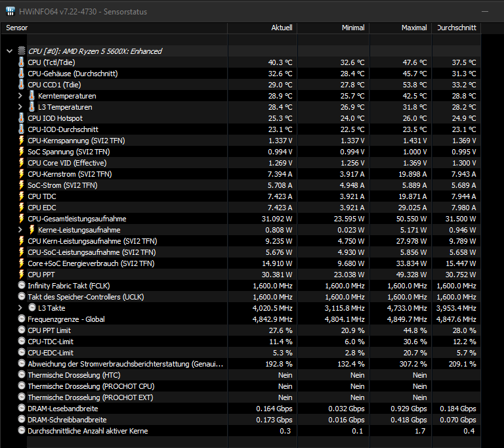Image resolution: width=504 pixels, height=448 pixels.
Task: Select the CPU-SoC-Leistungsaufnahme (SVI2 TFN) label
Action: click(x=92, y=252)
